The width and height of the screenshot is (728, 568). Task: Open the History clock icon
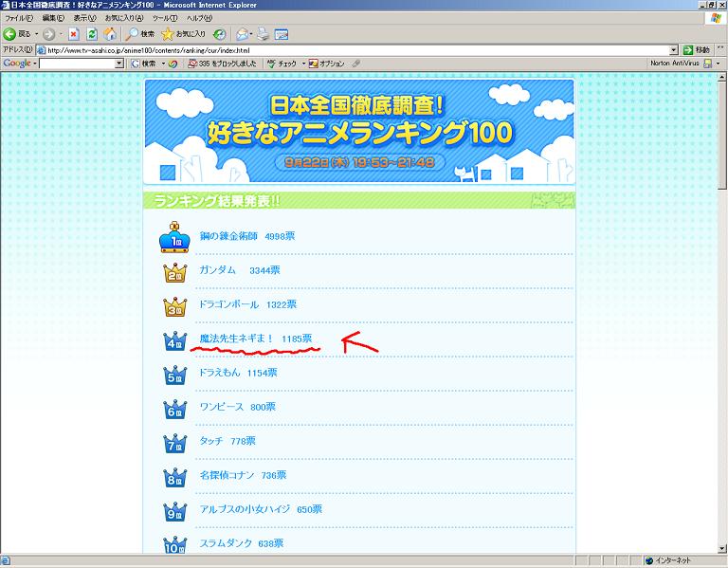(220, 34)
